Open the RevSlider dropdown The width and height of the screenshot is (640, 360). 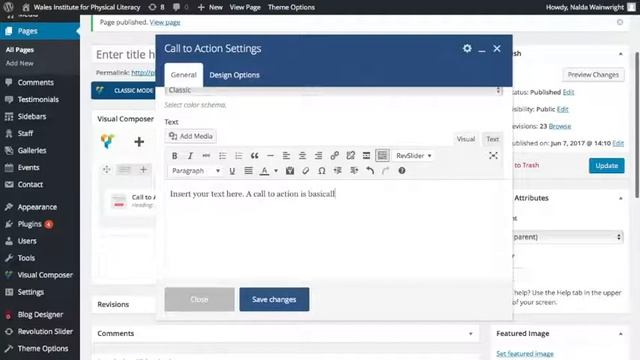(x=413, y=156)
